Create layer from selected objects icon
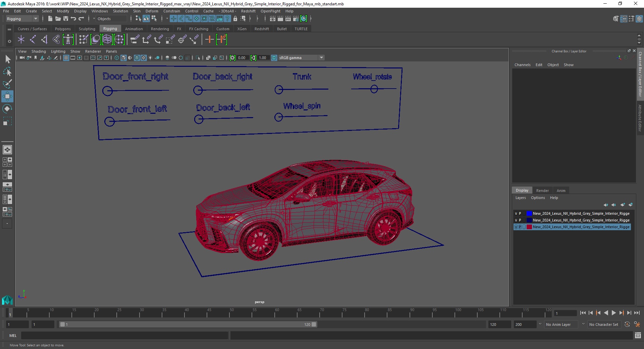The image size is (644, 349). [x=631, y=205]
